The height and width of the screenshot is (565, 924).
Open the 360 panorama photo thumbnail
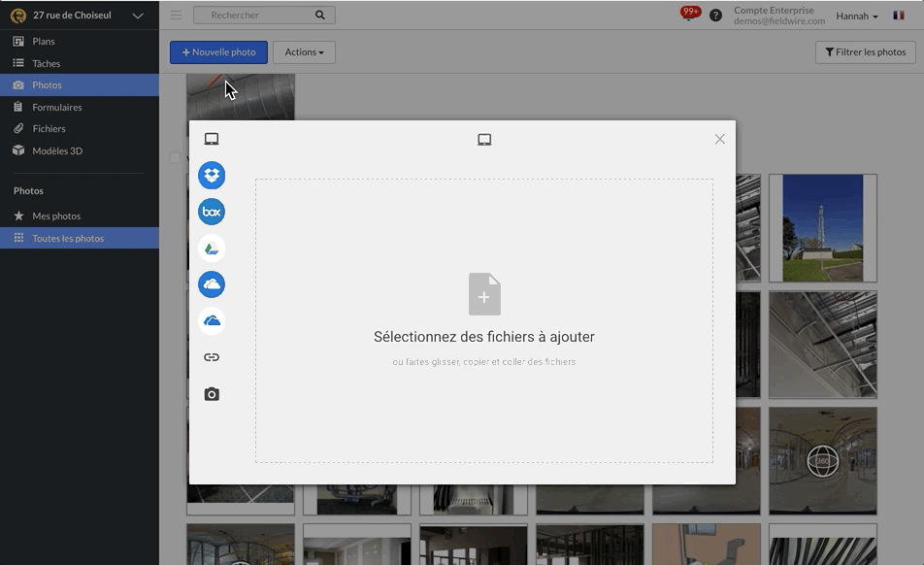[x=823, y=461]
